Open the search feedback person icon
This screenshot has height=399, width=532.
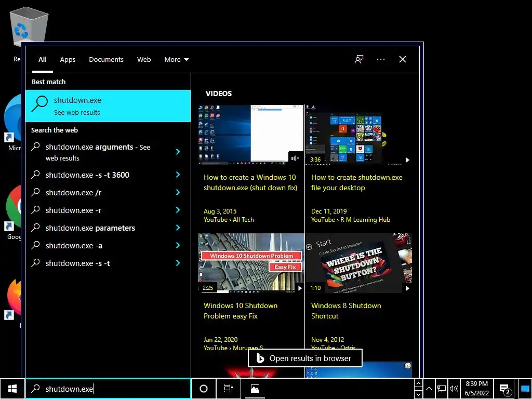point(359,59)
